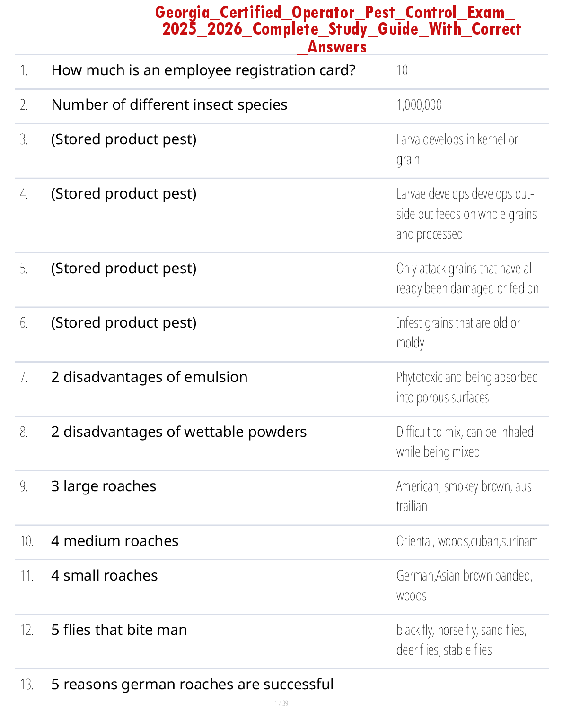Viewport: 563px width, 728px height.
Task: Click question 'How much is an employee registration card?'
Action: (203, 70)
